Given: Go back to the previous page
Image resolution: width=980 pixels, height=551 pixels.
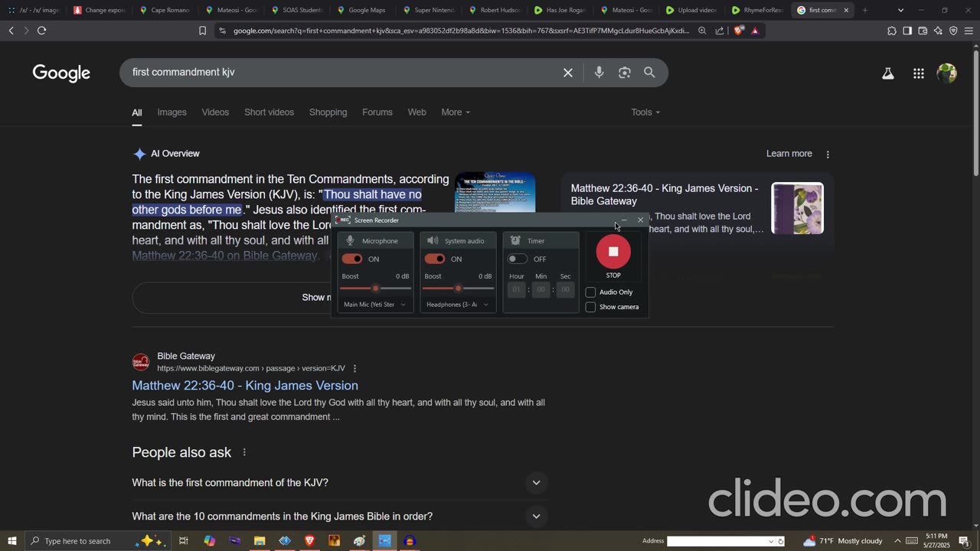Looking at the screenshot, I should (x=11, y=31).
